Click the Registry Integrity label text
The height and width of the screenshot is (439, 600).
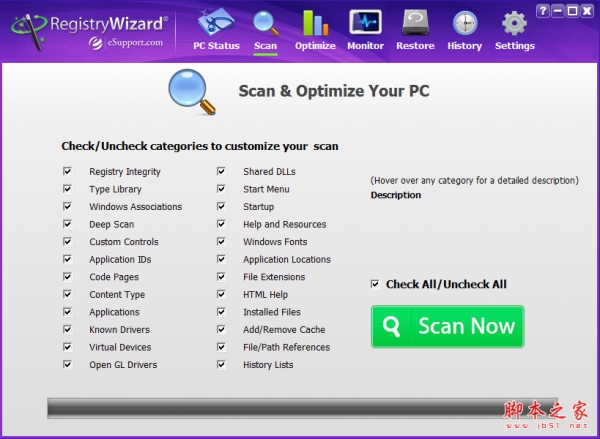(x=125, y=172)
